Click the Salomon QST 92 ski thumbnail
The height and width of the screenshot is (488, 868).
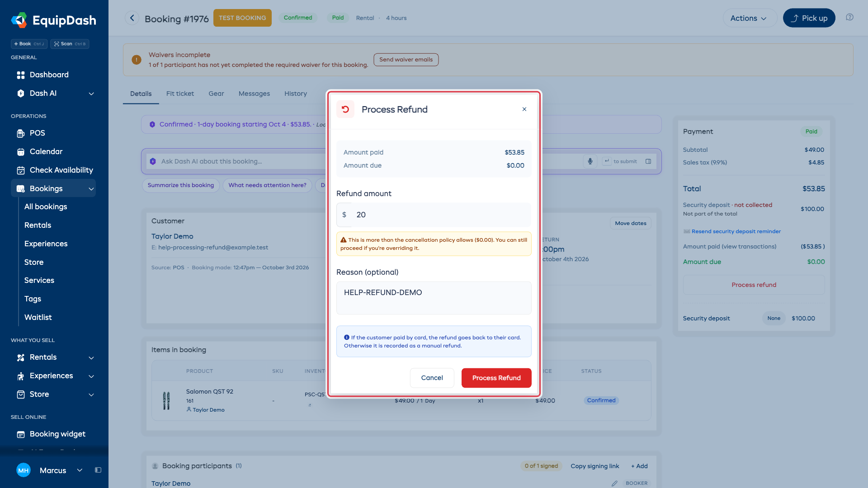[x=166, y=401]
